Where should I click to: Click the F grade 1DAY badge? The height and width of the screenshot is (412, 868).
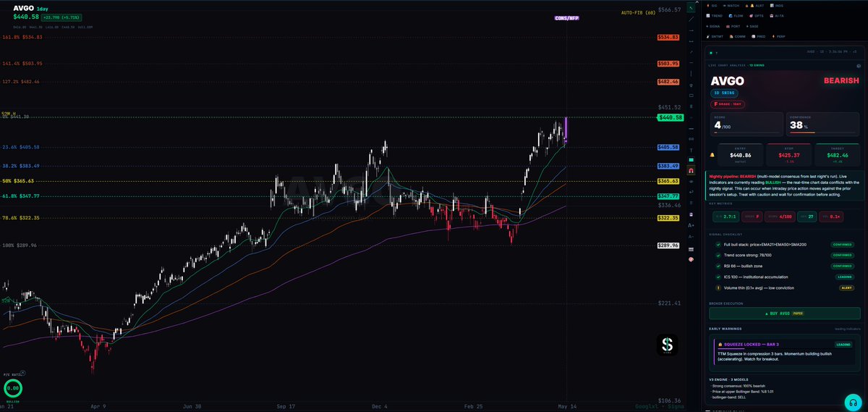[x=728, y=104]
